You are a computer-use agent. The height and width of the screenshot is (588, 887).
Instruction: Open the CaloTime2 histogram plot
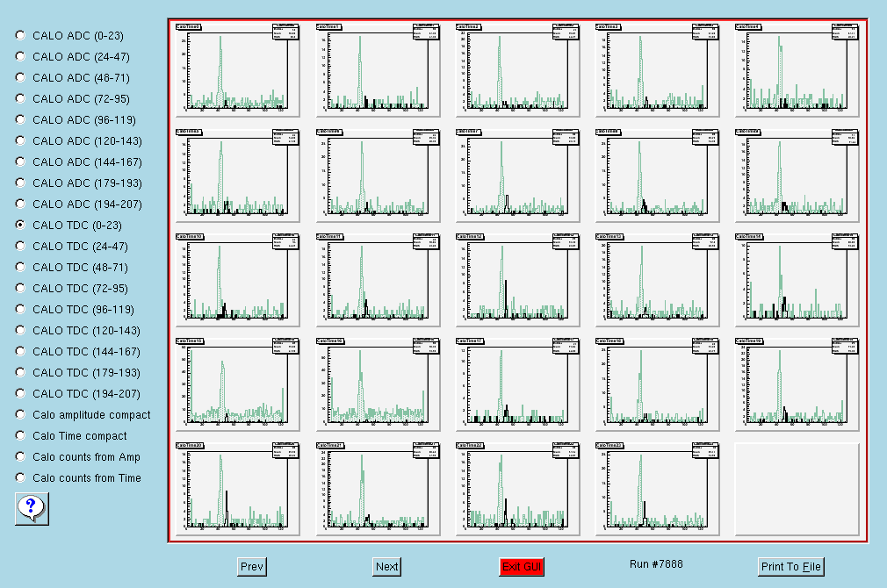click(517, 70)
